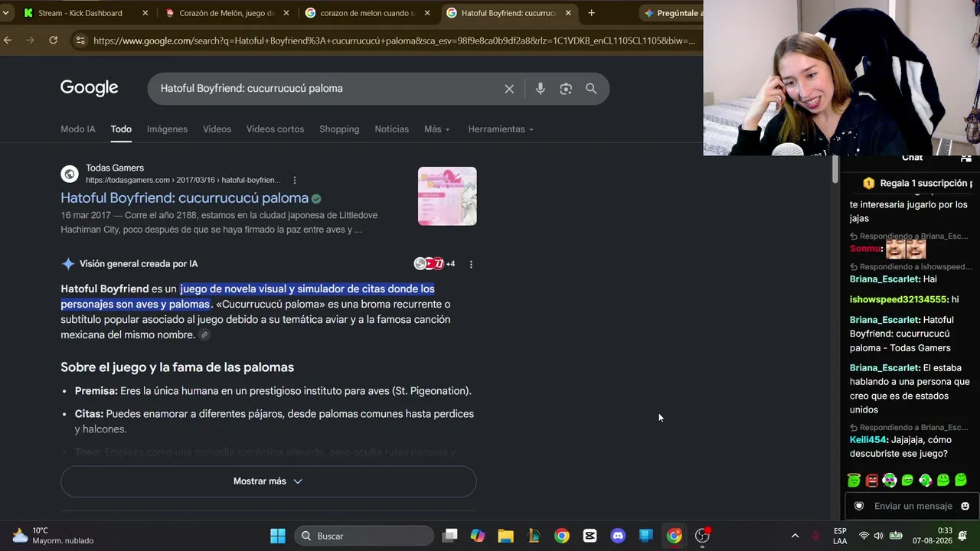Image resolution: width=980 pixels, height=551 pixels.
Task: Open the emoji picker in chat
Action: [965, 506]
